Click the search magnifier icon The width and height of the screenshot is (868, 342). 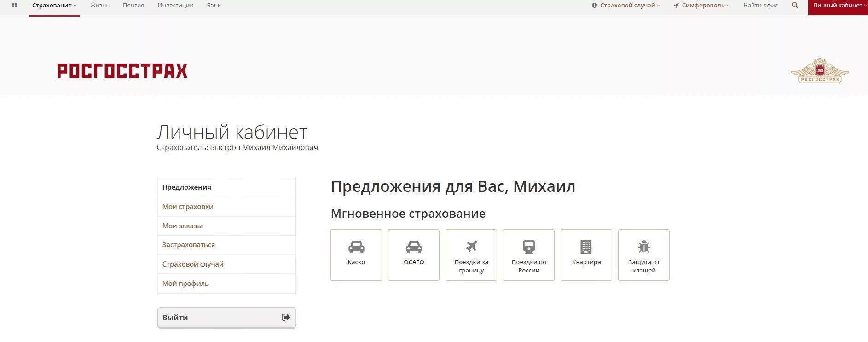point(795,5)
